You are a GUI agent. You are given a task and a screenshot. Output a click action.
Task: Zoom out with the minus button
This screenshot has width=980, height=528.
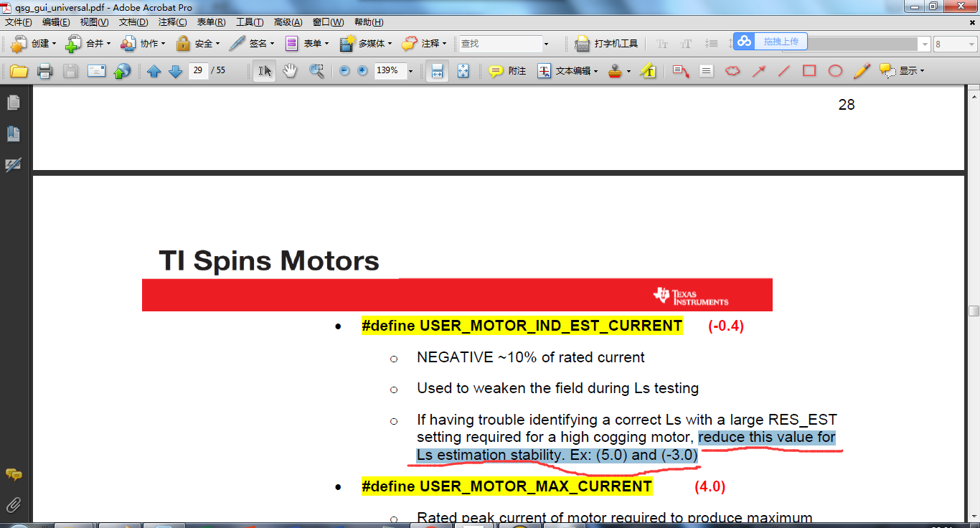(x=344, y=71)
